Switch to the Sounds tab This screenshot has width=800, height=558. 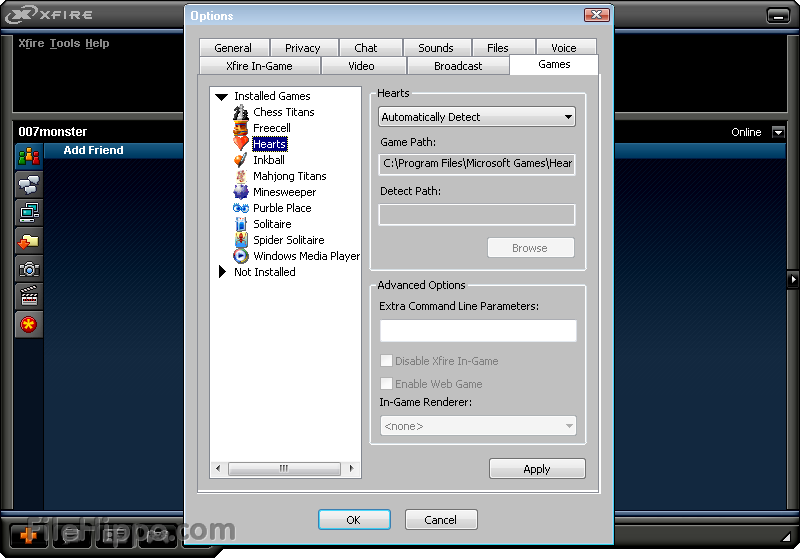point(436,48)
